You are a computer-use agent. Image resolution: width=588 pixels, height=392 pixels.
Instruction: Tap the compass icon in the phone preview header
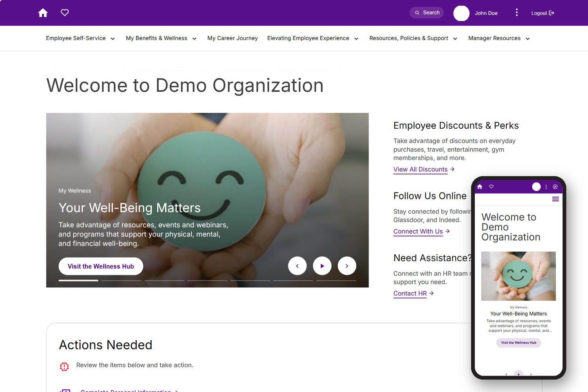[x=555, y=187]
